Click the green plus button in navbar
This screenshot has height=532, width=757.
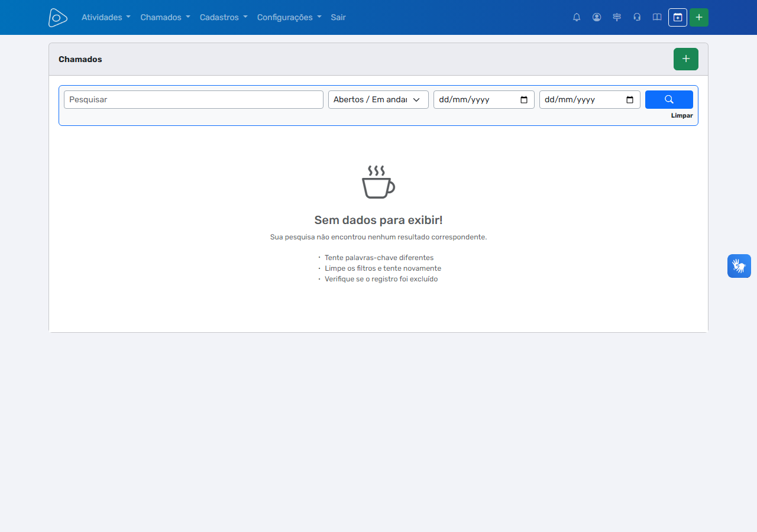tap(699, 17)
